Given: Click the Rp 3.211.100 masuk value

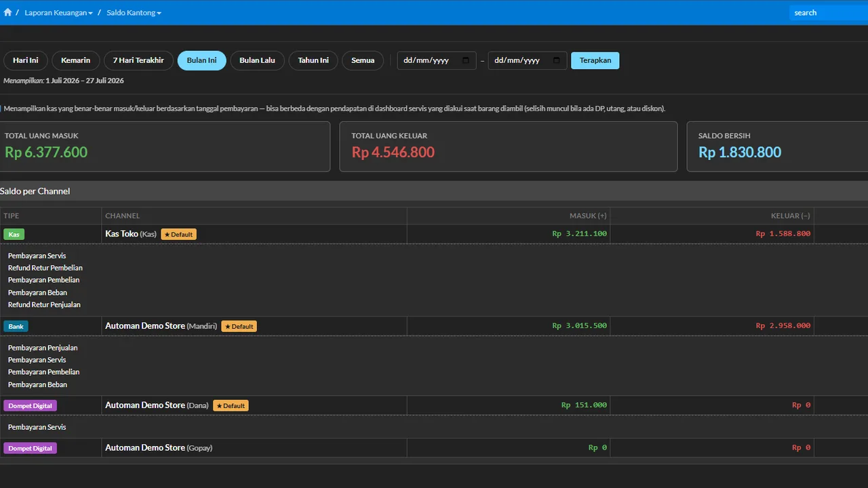Looking at the screenshot, I should point(580,234).
